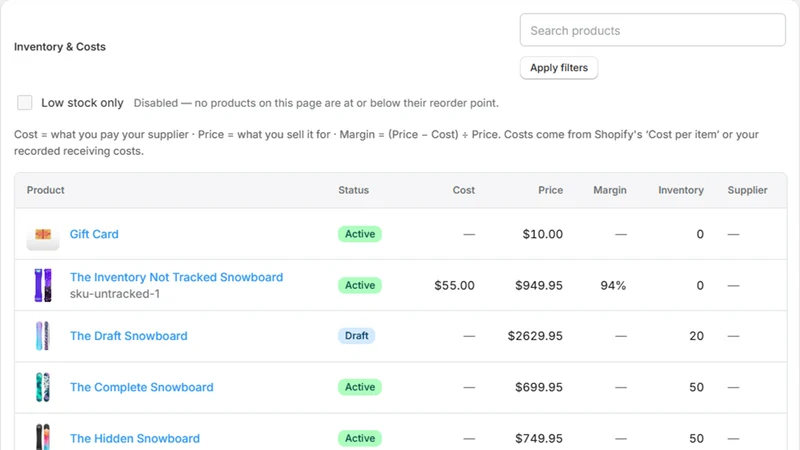
Task: Open The Complete Snowboard product link
Action: click(x=141, y=387)
